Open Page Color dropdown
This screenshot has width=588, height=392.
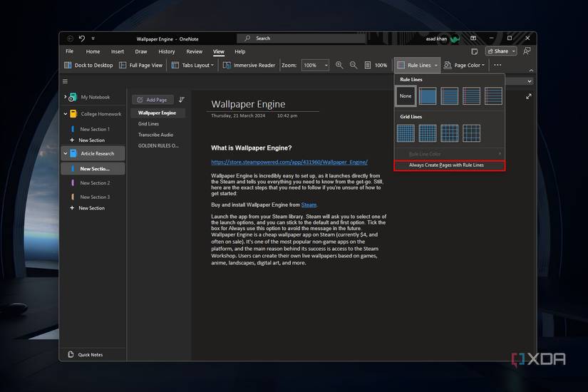464,66
